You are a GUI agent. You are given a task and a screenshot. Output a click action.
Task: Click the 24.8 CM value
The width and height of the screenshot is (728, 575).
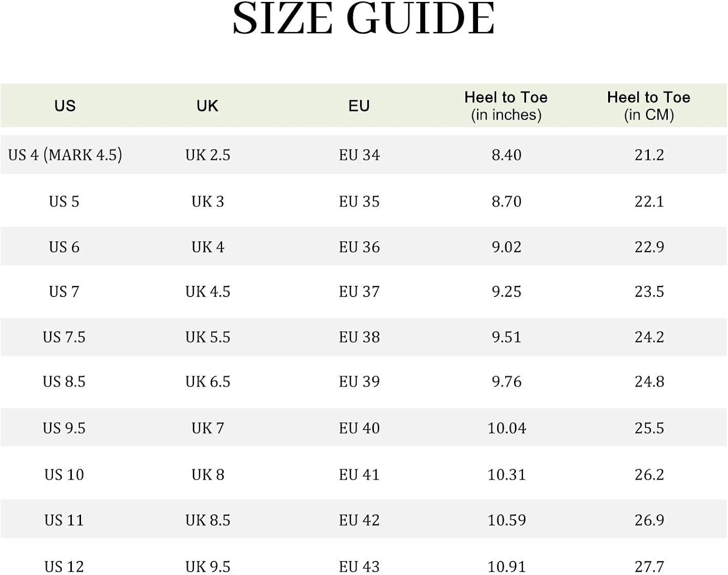point(649,382)
